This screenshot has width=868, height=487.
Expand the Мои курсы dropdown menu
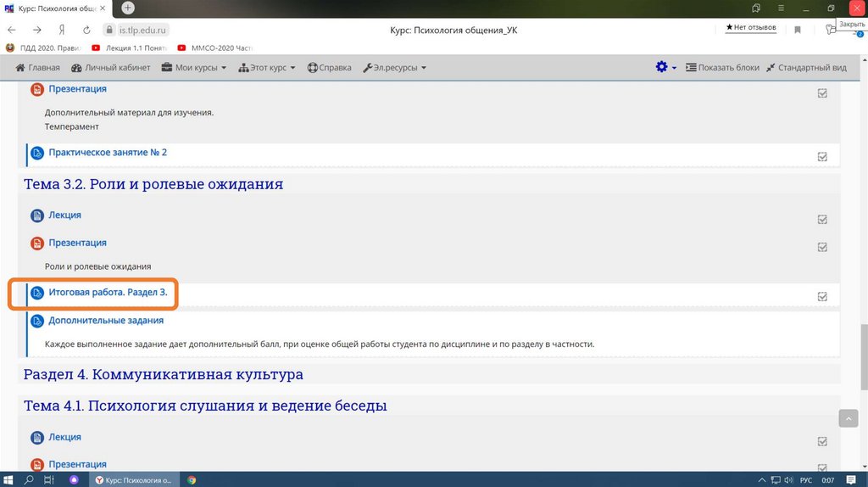(194, 68)
